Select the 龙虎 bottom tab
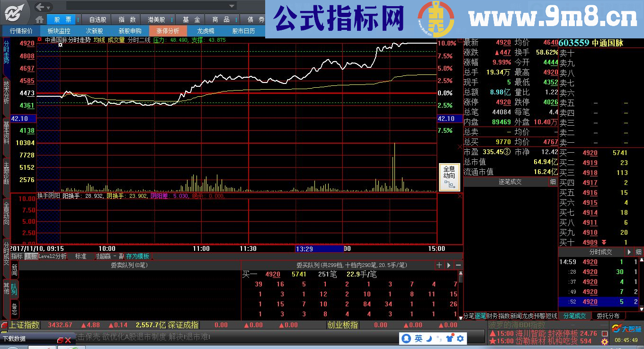The image size is (644, 349). click(528, 316)
